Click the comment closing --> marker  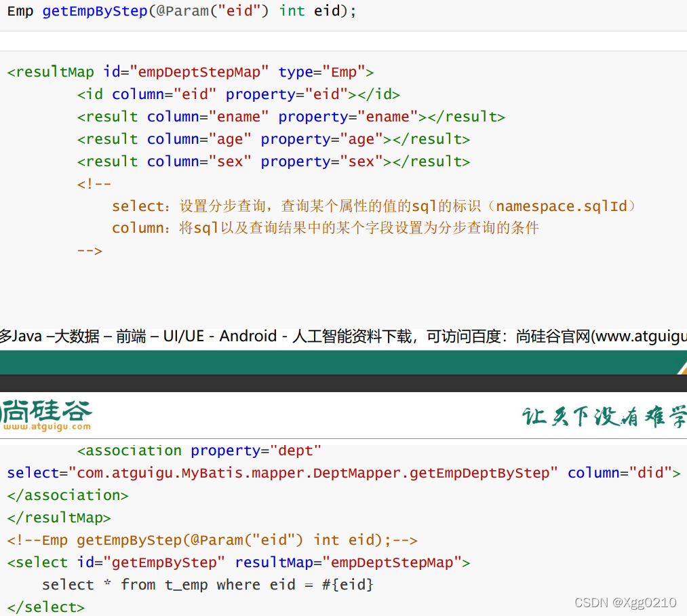coord(90,251)
